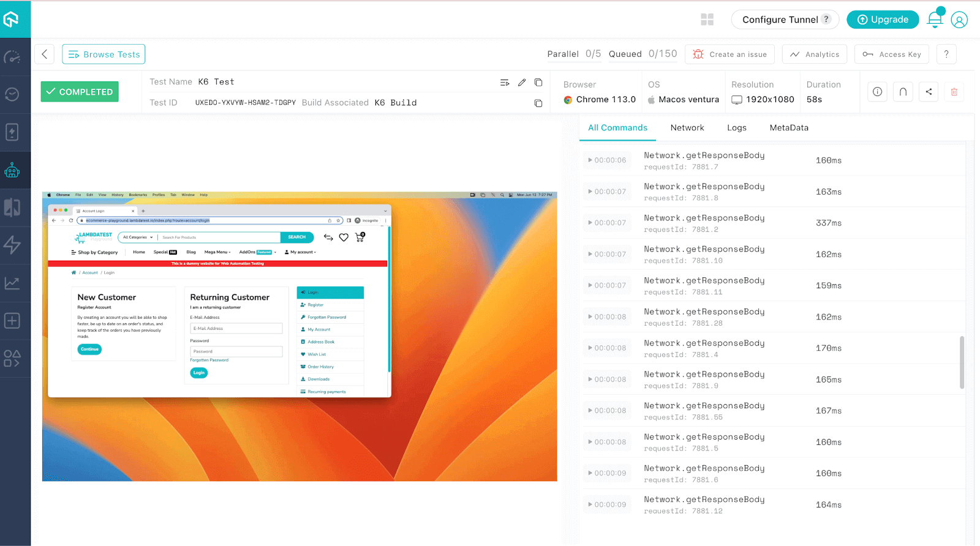Screen dimensions: 980x546
Task: Click the Upgrade button
Action: coord(883,20)
